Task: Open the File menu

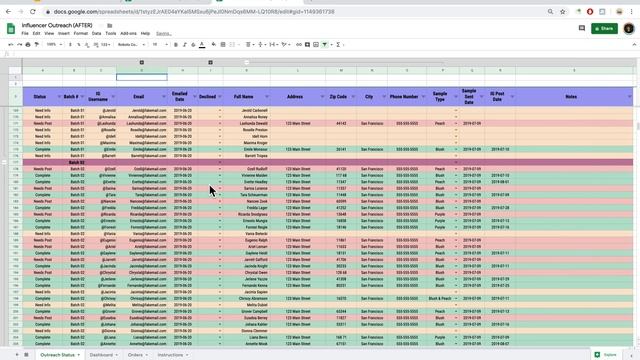Action: pos(25,33)
